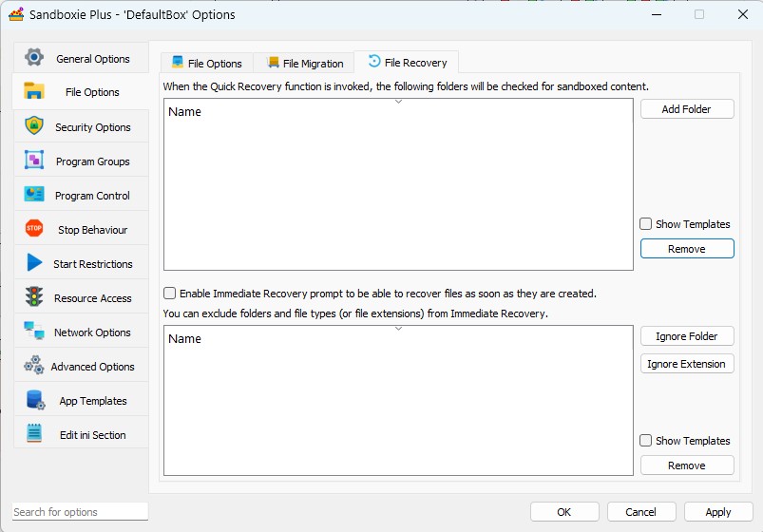Click the Program Control icon
763x532 pixels.
click(34, 194)
